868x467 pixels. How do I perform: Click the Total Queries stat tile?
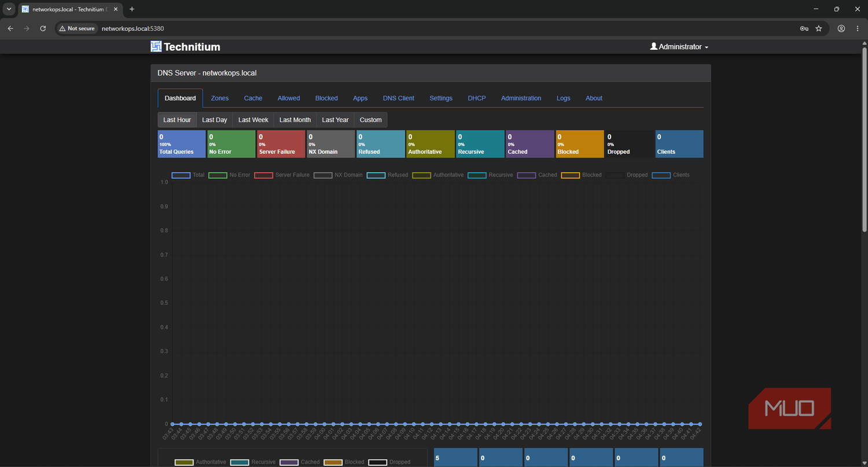(182, 144)
